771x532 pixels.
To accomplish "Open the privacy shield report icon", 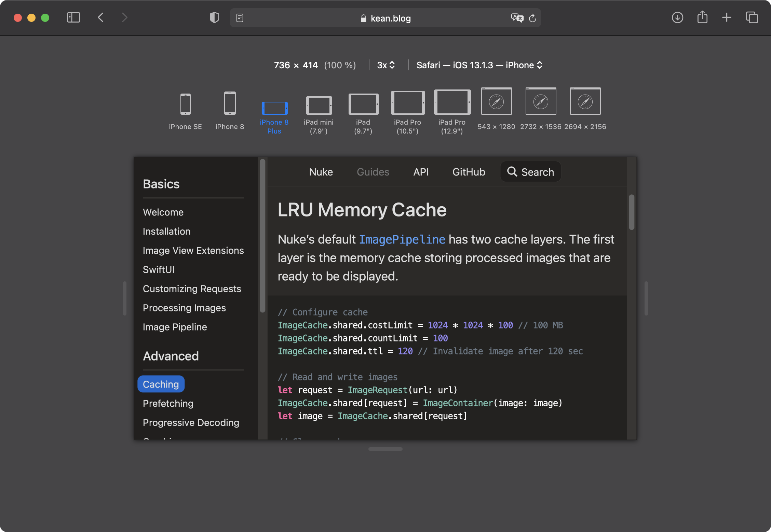I will tap(214, 18).
